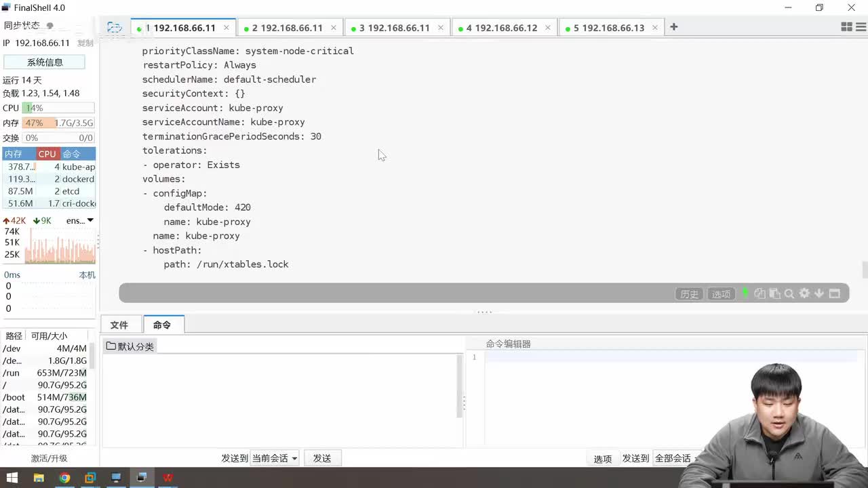This screenshot has height=488, width=868.
Task: Sort process list by 内存 column
Action: 19,154
